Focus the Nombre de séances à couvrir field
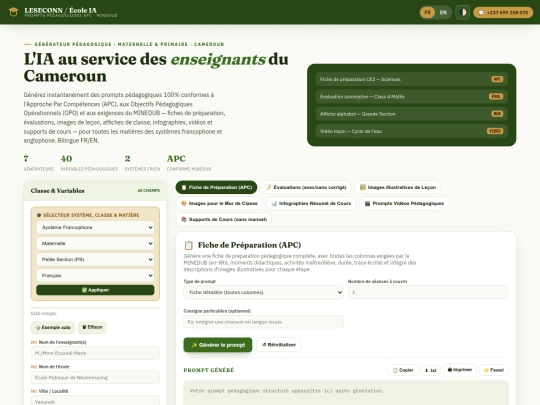This screenshot has width=540, height=405. click(428, 292)
